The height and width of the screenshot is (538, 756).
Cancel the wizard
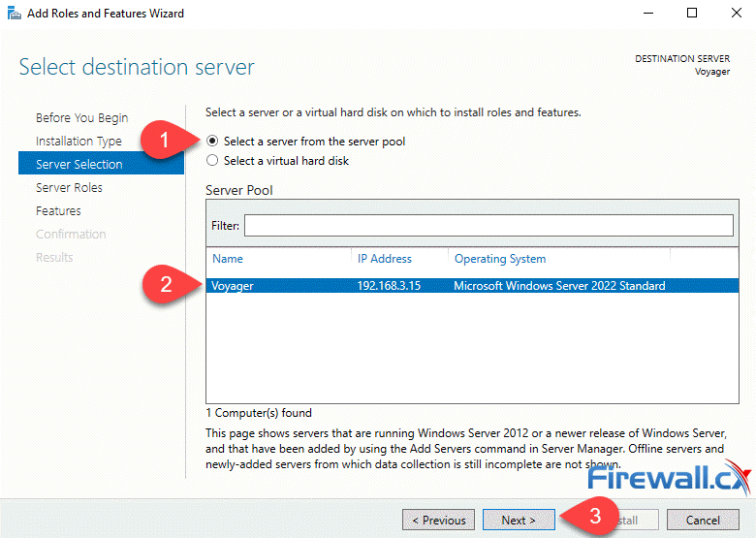coord(703,520)
